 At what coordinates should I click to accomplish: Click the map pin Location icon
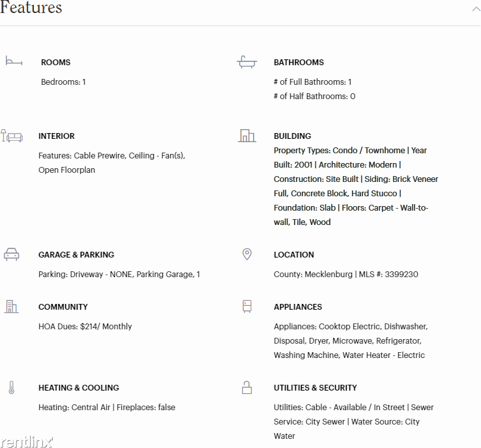point(247,254)
